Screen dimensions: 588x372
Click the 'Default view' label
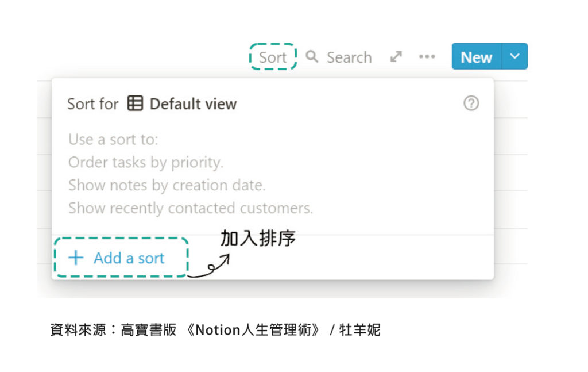(x=193, y=104)
